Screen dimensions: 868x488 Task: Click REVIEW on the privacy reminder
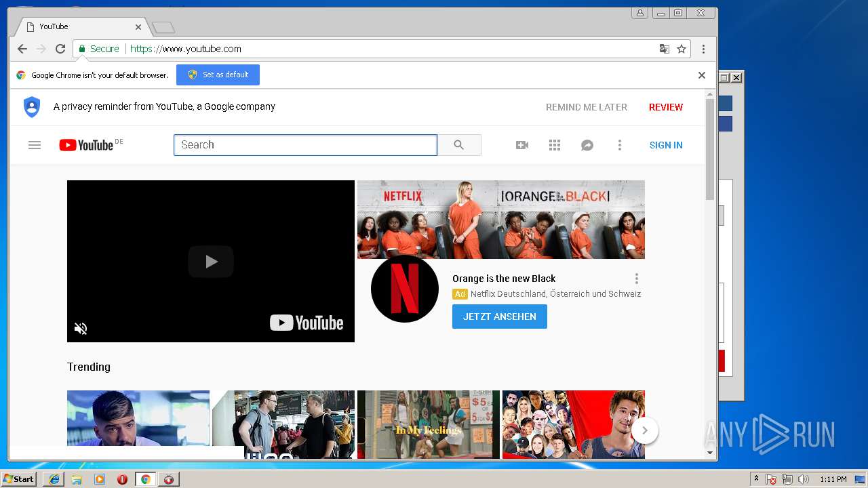[666, 107]
